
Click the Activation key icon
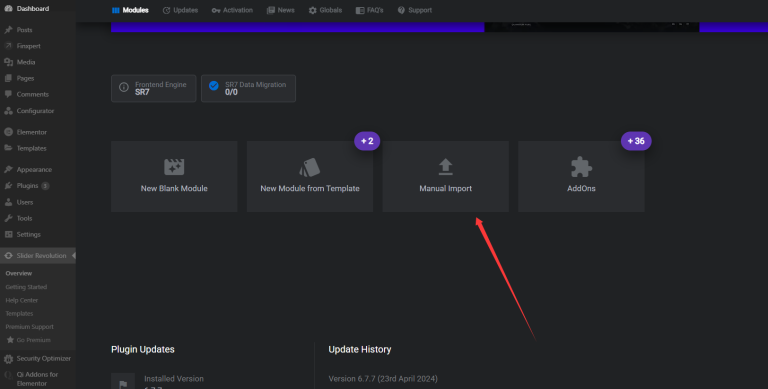point(216,10)
